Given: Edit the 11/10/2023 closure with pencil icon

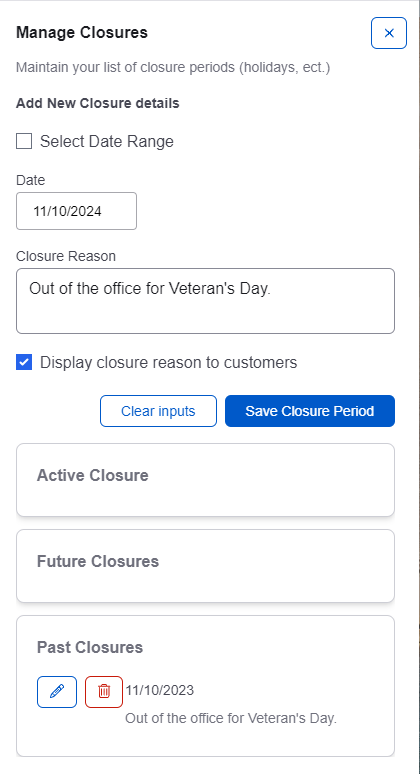Looking at the screenshot, I should coord(57,692).
